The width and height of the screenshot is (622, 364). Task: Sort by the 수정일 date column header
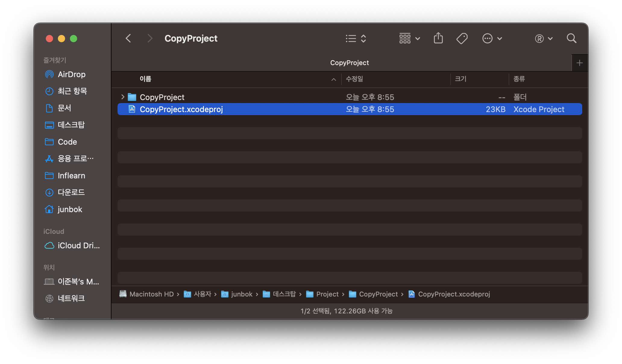pyautogui.click(x=354, y=79)
